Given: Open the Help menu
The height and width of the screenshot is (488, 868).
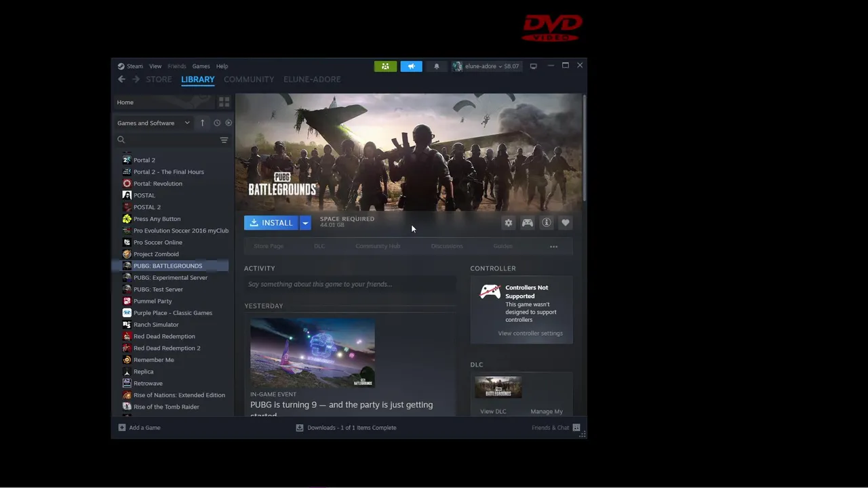Looking at the screenshot, I should pyautogui.click(x=222, y=66).
